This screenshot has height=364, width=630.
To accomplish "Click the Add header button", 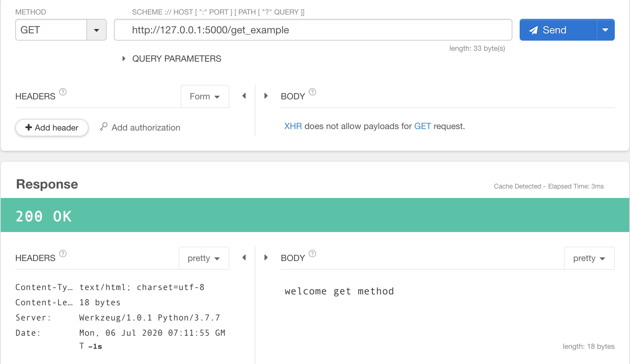I will [x=52, y=128].
